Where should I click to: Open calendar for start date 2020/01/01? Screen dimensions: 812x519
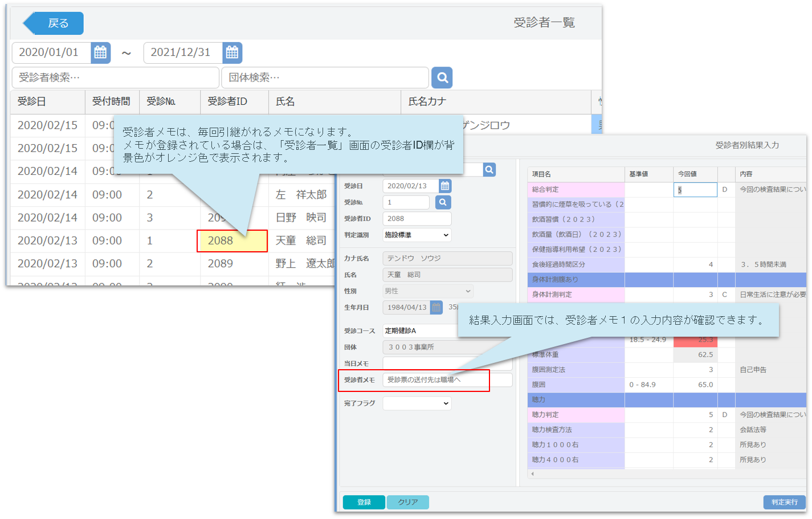[x=100, y=52]
